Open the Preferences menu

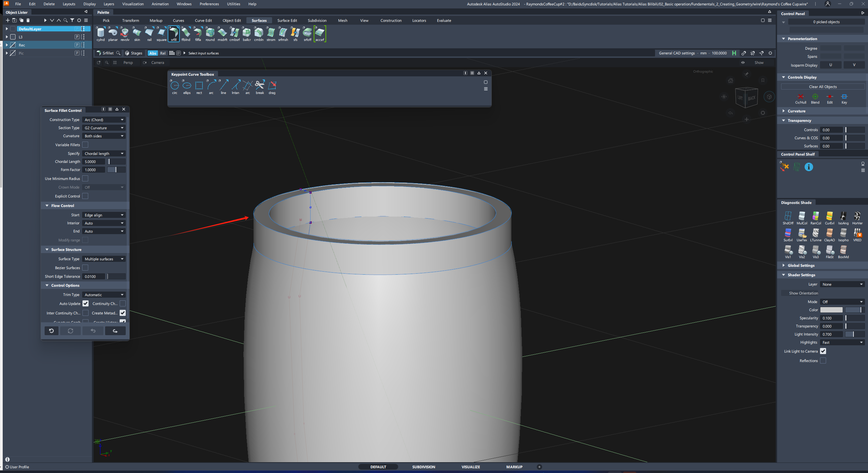(209, 4)
